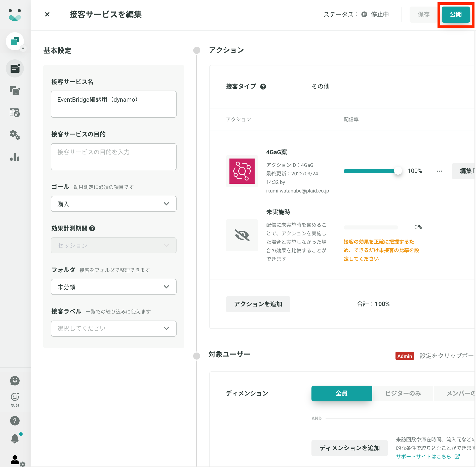Open the help question mark sidebar icon

[x=15, y=420]
